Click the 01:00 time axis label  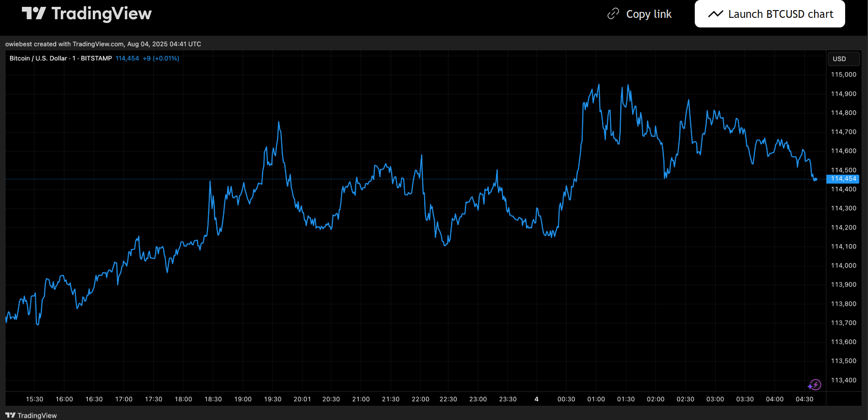pyautogui.click(x=596, y=399)
